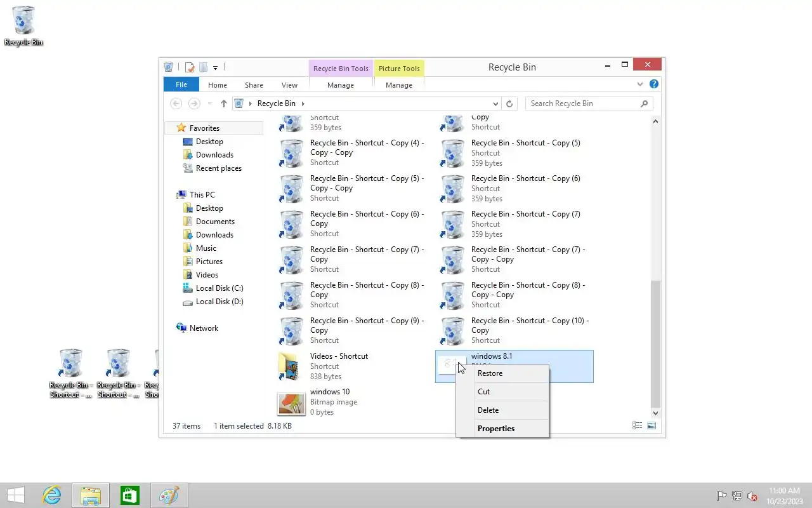Viewport: 812px width, 508px height.
Task: Select This PC in the navigation pane
Action: pos(202,195)
